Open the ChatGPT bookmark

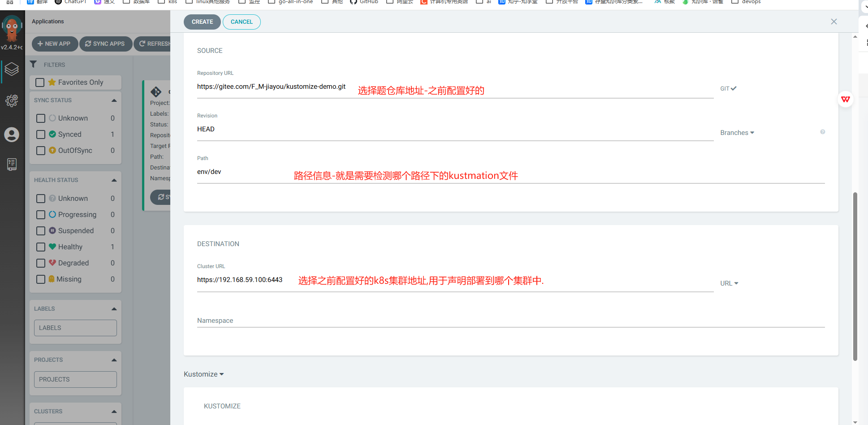tap(71, 2)
